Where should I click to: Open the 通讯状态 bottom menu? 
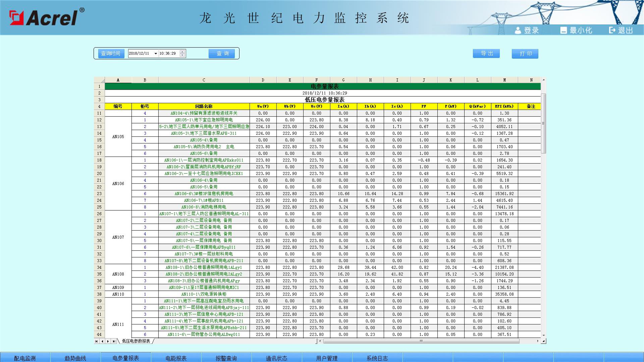[277, 358]
